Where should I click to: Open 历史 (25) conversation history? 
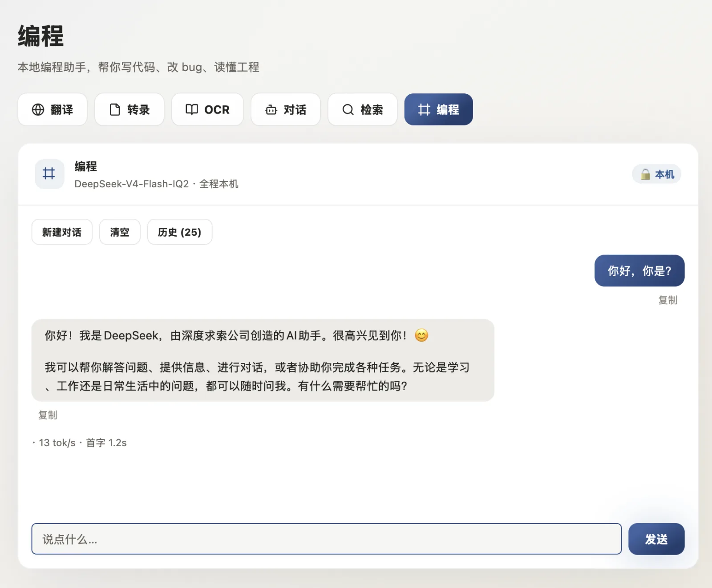point(180,232)
